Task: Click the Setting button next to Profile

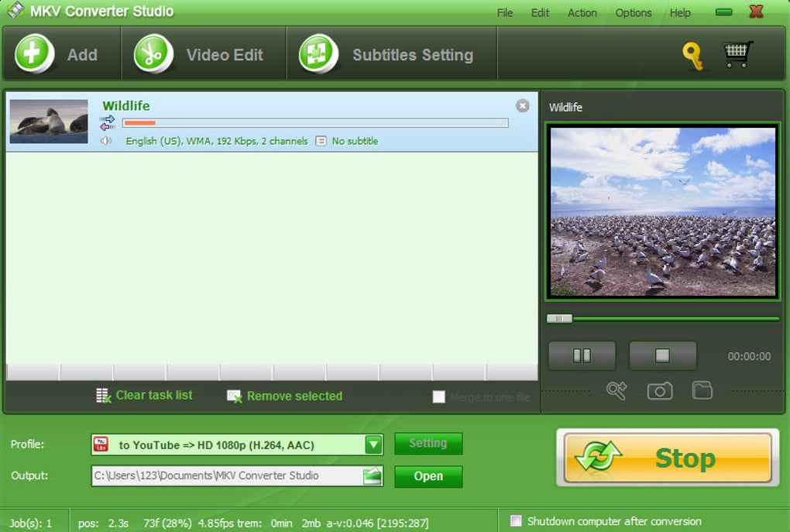Action: click(x=428, y=443)
